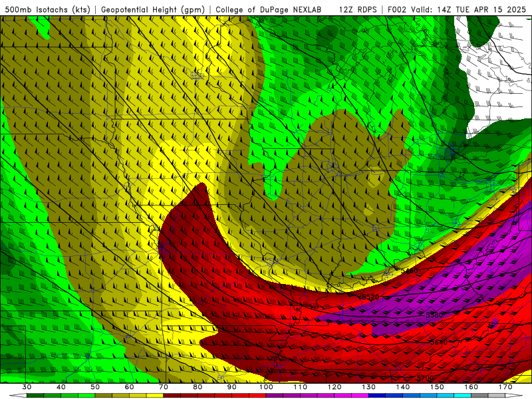Click the 5700 height contour label

tap(426, 378)
